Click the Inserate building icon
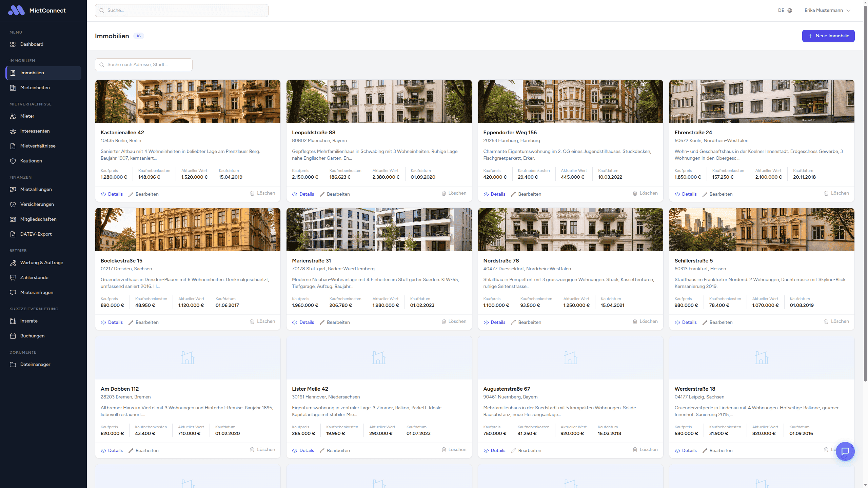Screen dimensions: 868x488 click(13, 321)
